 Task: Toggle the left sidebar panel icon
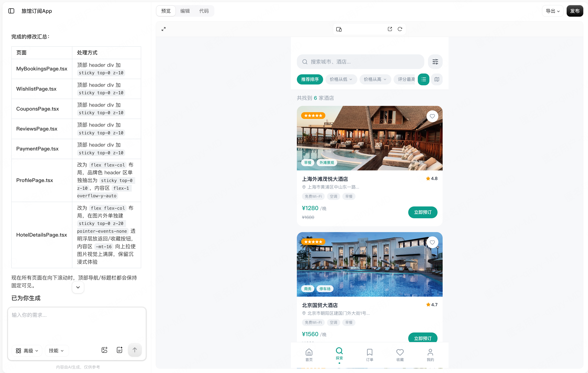[x=11, y=11]
